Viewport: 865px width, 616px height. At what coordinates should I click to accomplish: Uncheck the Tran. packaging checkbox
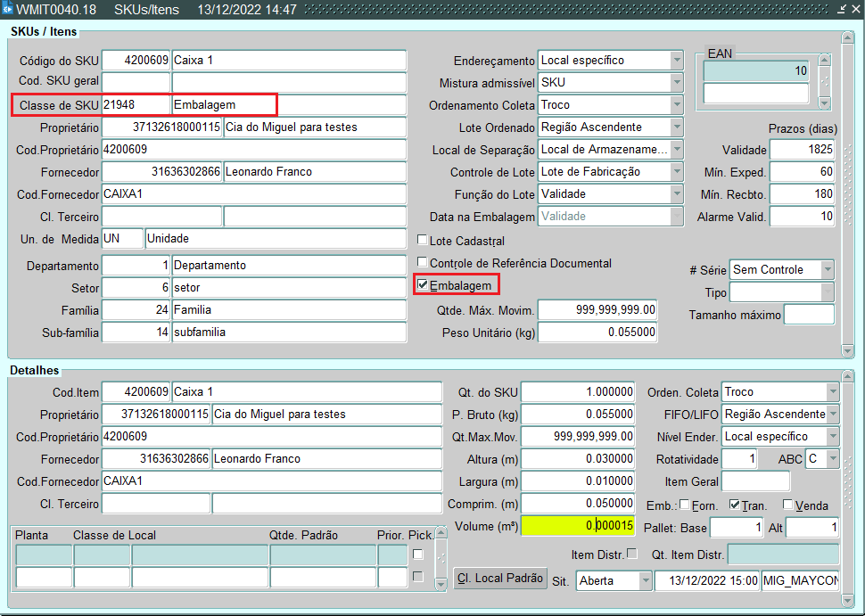(x=734, y=504)
